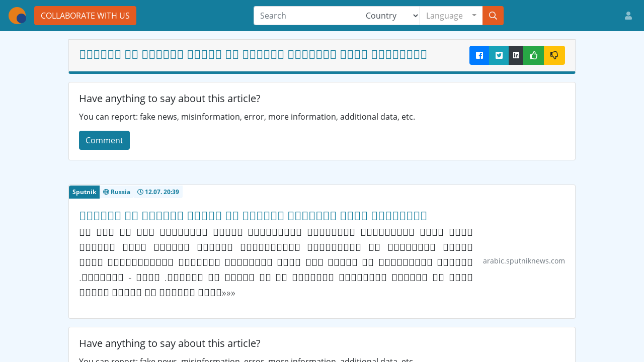The width and height of the screenshot is (644, 362).
Task: Share article on Facebook
Action: [479, 55]
